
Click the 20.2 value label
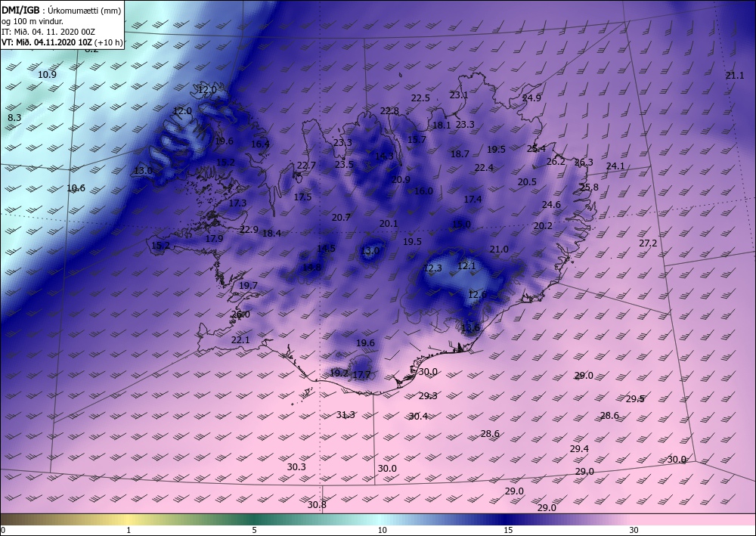543,226
